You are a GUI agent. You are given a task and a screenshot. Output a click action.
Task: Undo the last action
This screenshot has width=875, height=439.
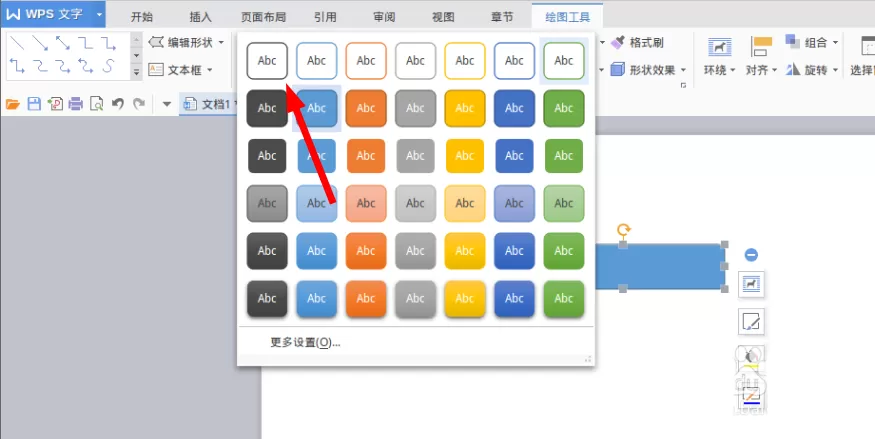(x=118, y=104)
